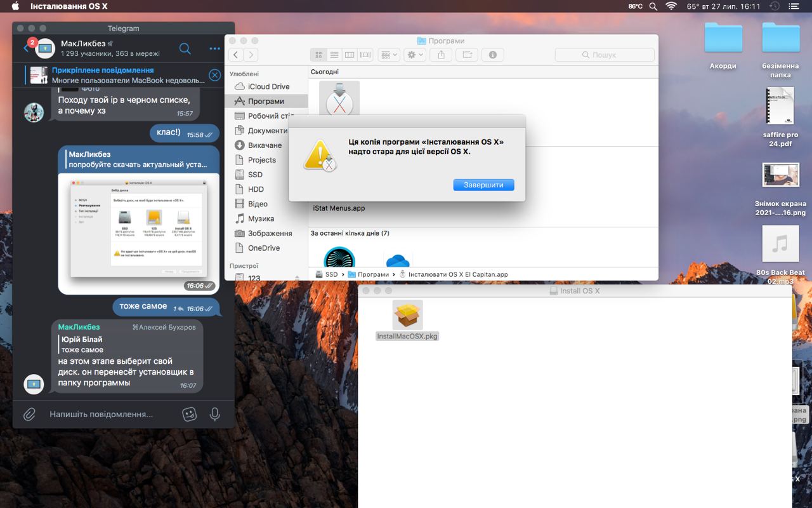
Task: Open the Finder action gear dropdown
Action: coord(415,55)
